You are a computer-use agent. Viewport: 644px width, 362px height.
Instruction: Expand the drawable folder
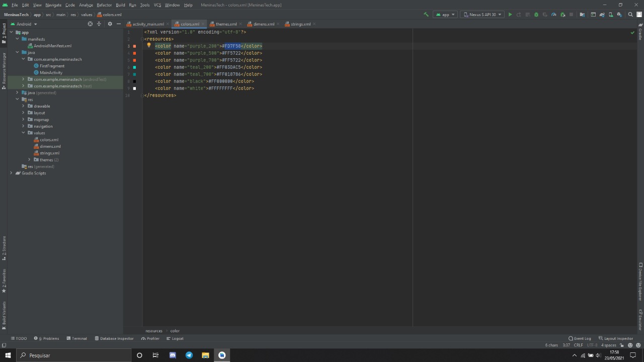coord(23,106)
